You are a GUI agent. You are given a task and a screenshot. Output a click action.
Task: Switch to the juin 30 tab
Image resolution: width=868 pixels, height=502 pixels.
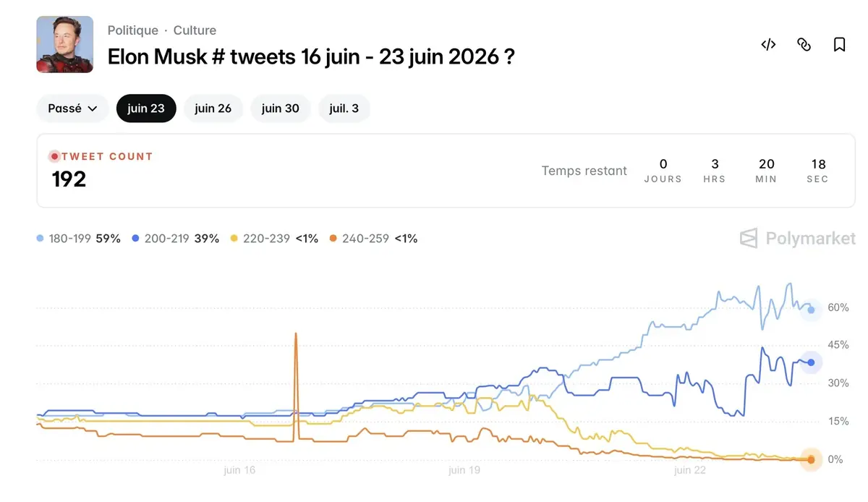click(281, 109)
